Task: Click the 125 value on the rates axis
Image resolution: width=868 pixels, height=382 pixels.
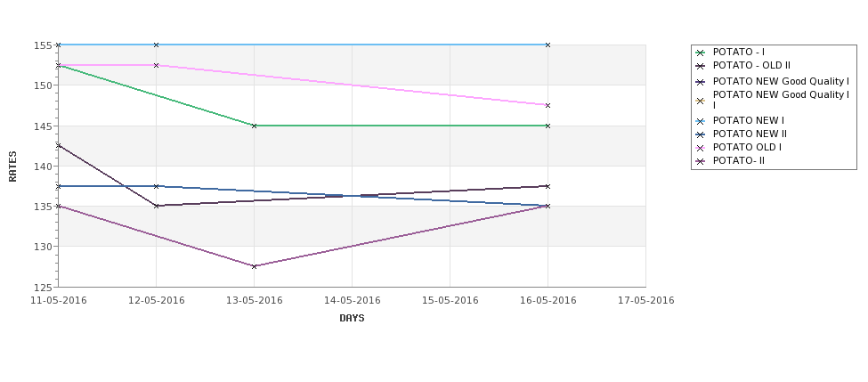Action: pos(44,288)
